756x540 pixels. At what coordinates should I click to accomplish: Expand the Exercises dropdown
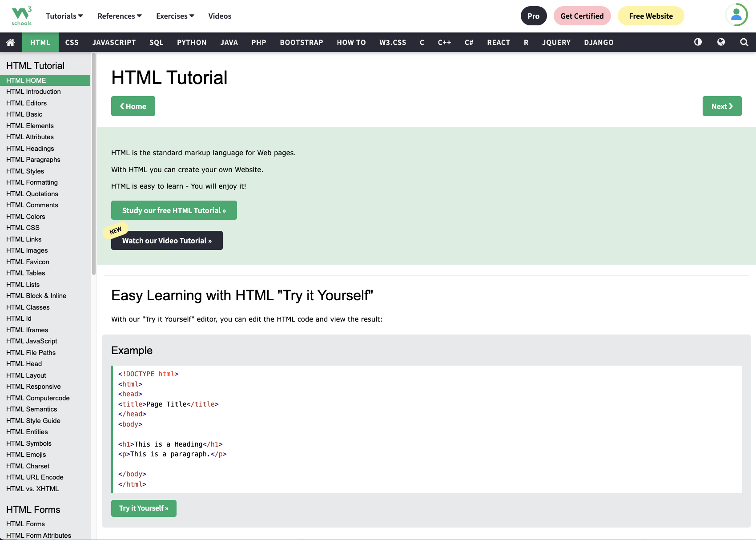[x=175, y=16]
